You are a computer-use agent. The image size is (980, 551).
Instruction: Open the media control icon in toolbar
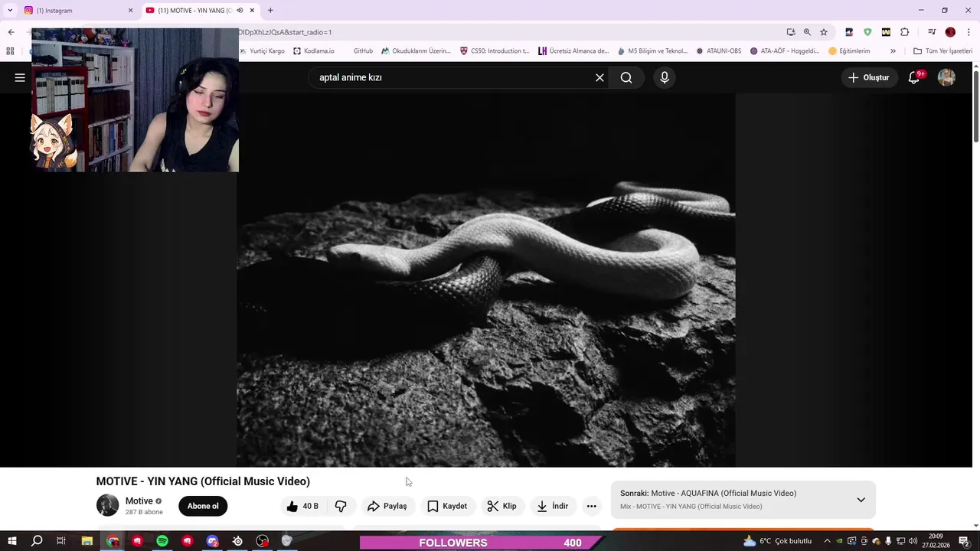[x=932, y=32]
